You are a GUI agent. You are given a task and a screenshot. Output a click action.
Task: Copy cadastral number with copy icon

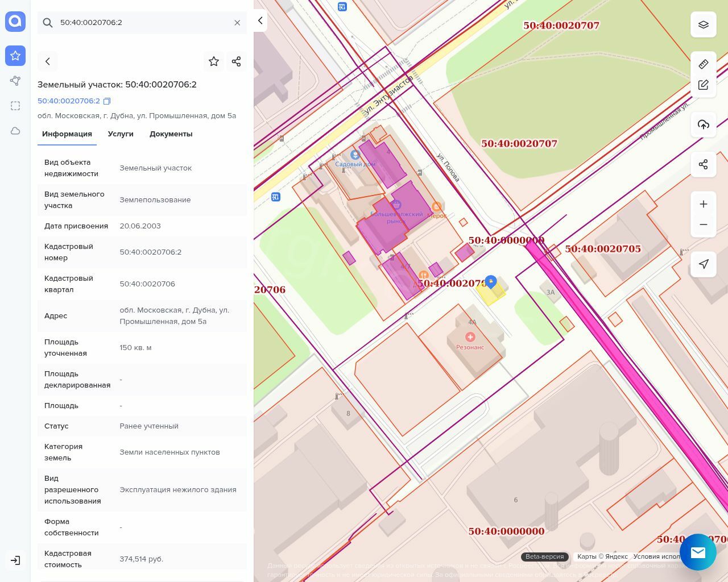click(x=107, y=101)
